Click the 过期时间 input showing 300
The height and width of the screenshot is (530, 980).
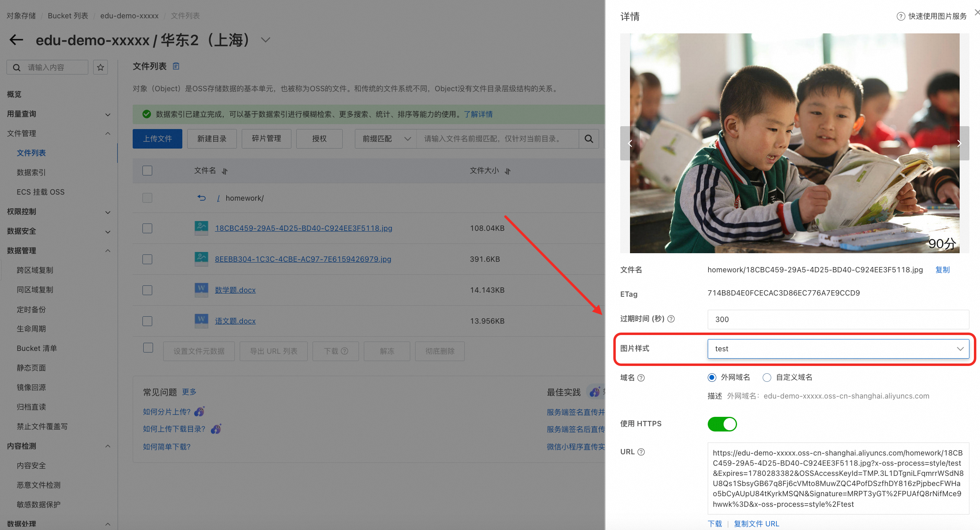point(838,320)
